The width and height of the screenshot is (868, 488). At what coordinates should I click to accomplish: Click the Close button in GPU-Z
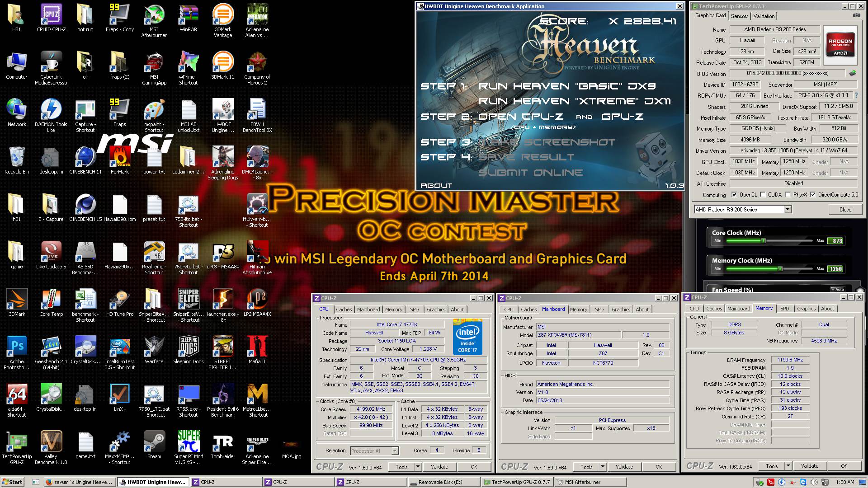[845, 209]
